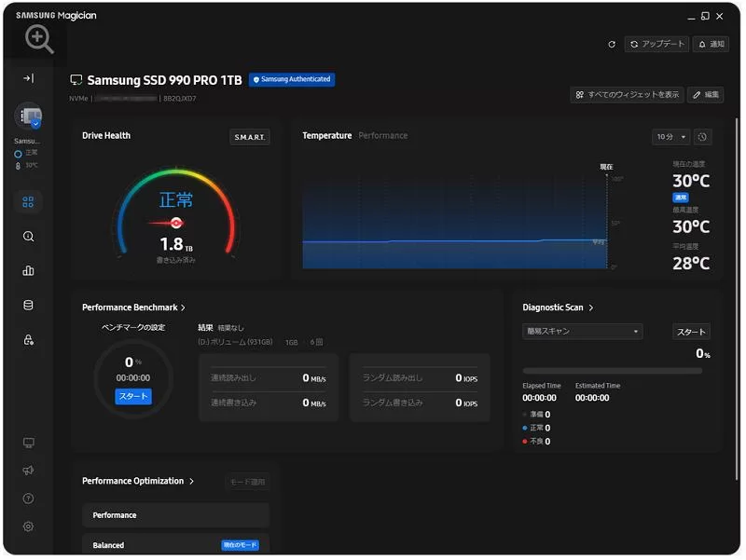746x560 pixels.
Task: Click the history clock icon beside the time range
Action: 702,137
